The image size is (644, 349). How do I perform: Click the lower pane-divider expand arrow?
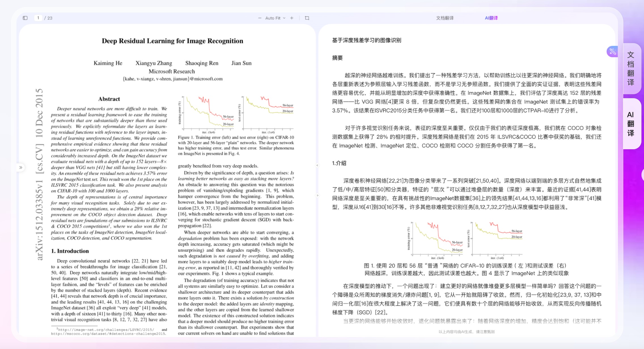(317, 195)
